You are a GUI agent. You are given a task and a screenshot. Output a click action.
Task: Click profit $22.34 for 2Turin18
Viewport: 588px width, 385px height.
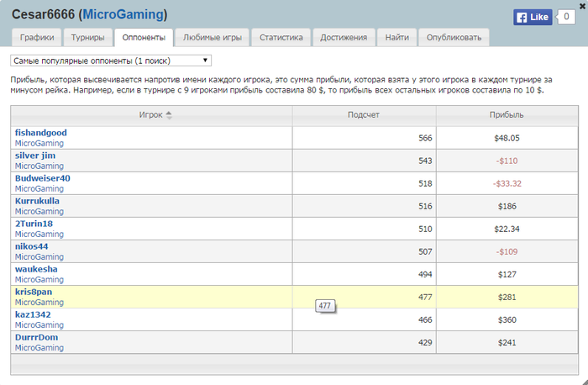(507, 229)
